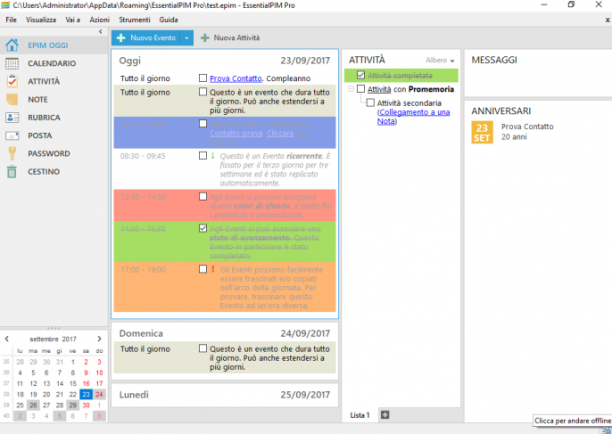Select Prova Contatto 20 anni anniversary entry
612x434 pixels.
coord(527,132)
